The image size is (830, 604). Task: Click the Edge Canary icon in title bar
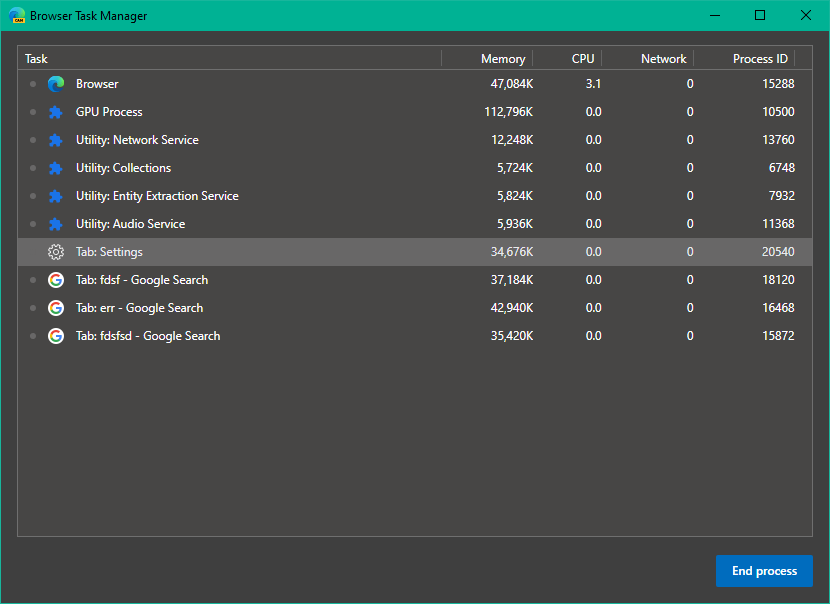point(17,15)
